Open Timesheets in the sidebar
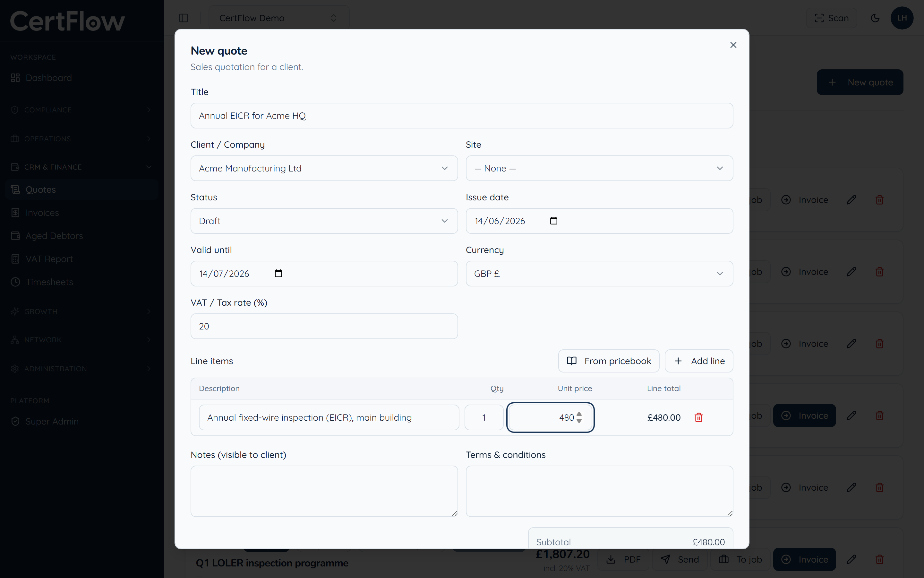Screen dimensions: 924x578 coord(82,282)
